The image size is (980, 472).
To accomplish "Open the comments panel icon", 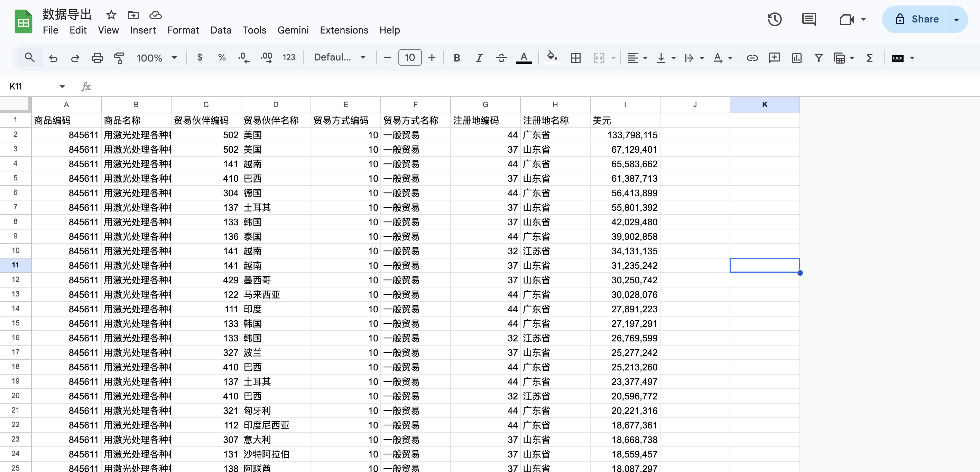I will point(808,19).
